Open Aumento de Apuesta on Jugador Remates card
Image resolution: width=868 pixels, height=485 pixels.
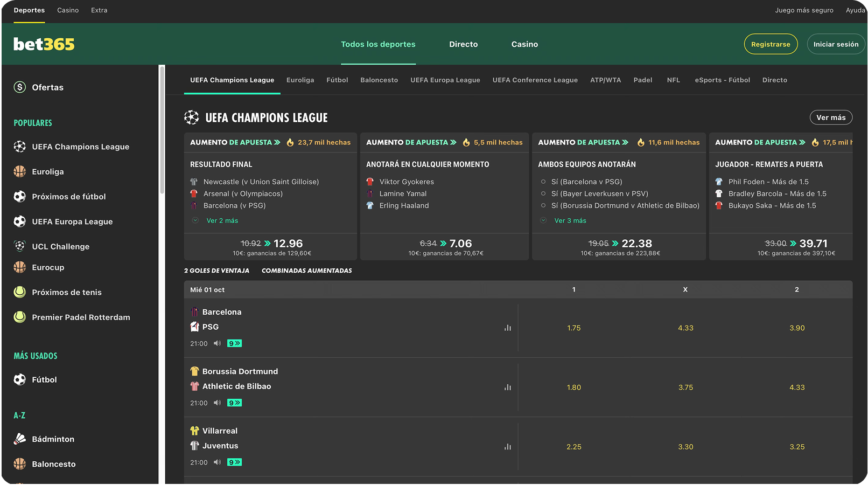coord(760,142)
